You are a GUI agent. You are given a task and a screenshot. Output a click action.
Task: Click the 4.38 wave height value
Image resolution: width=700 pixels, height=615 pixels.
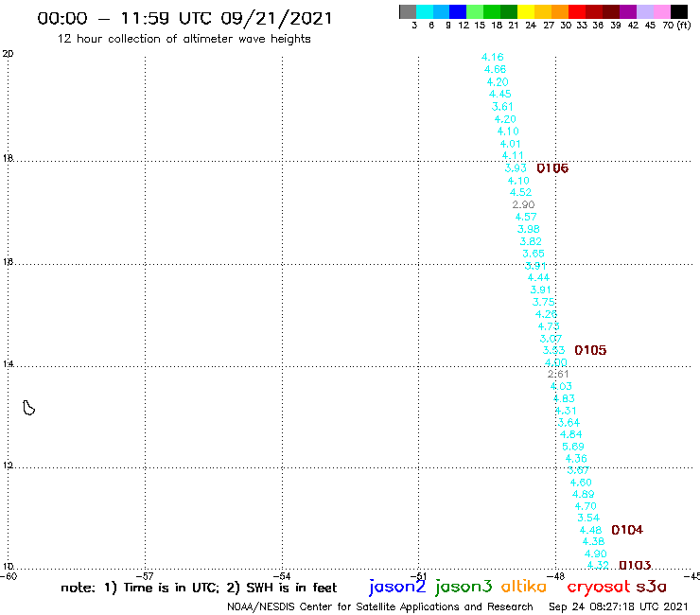tap(593, 542)
